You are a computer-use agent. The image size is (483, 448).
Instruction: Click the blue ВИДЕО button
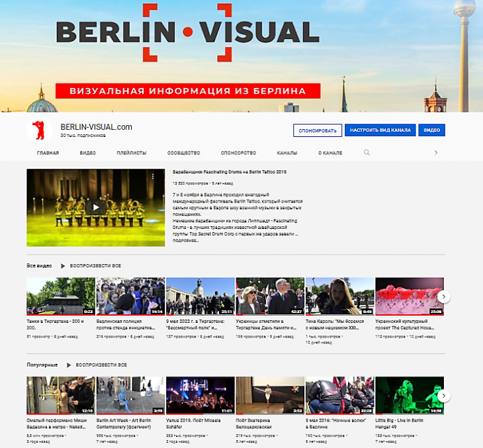[431, 130]
